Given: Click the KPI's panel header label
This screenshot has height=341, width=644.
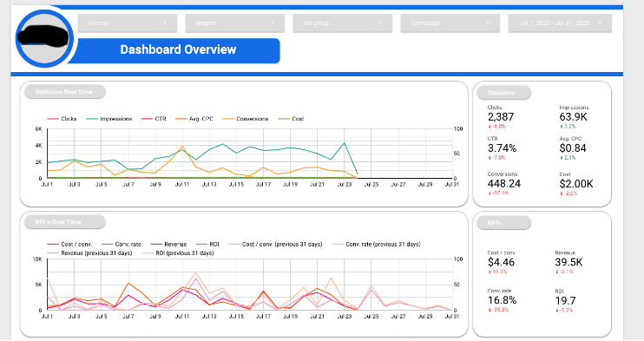Looking at the screenshot, I should click(x=503, y=223).
